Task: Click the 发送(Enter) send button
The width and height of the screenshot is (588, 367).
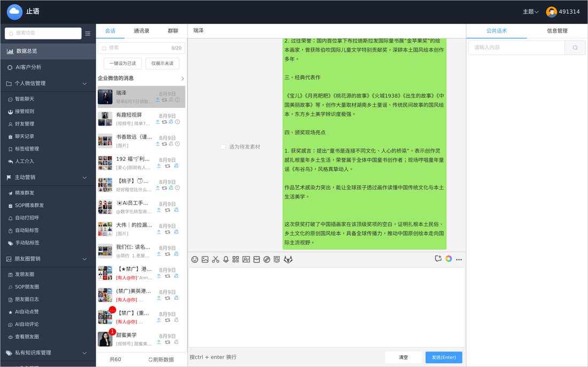Action: (x=444, y=357)
